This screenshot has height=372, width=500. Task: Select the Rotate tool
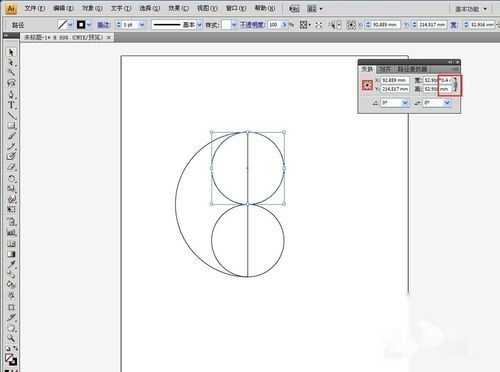[11, 178]
